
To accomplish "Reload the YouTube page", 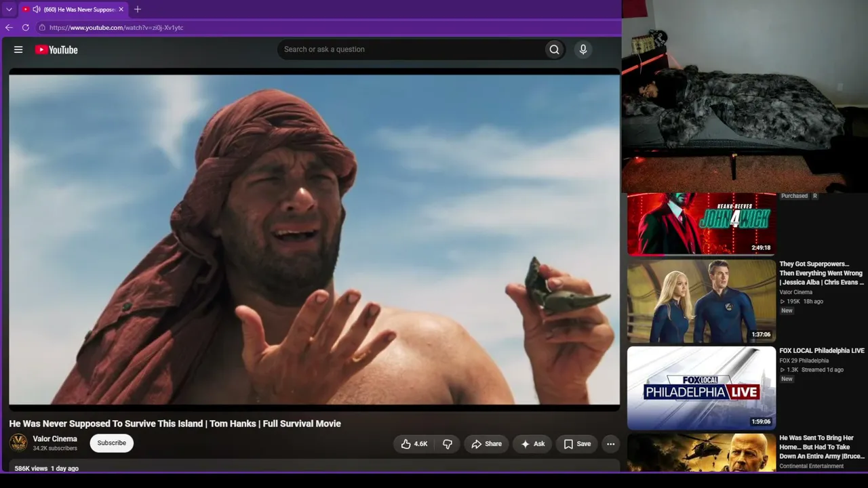I will [26, 28].
